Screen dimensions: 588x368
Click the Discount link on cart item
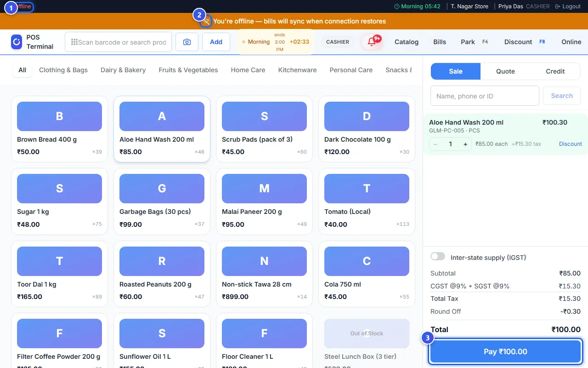571,144
